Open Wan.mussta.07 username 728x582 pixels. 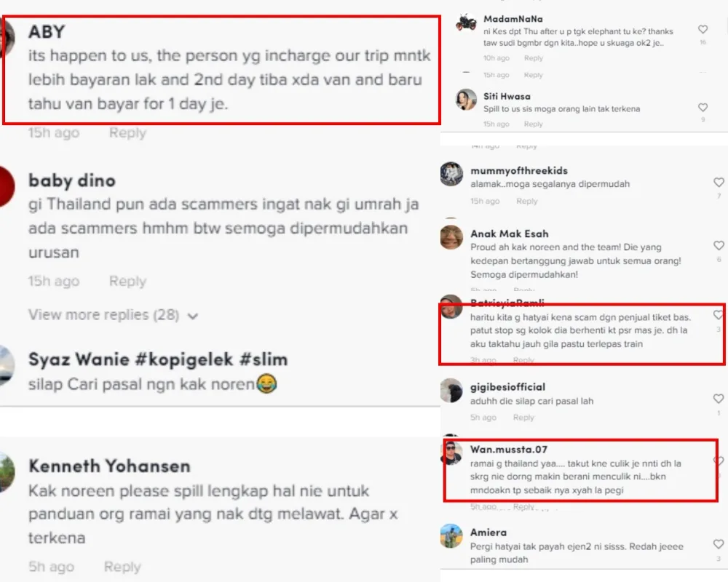pos(509,450)
